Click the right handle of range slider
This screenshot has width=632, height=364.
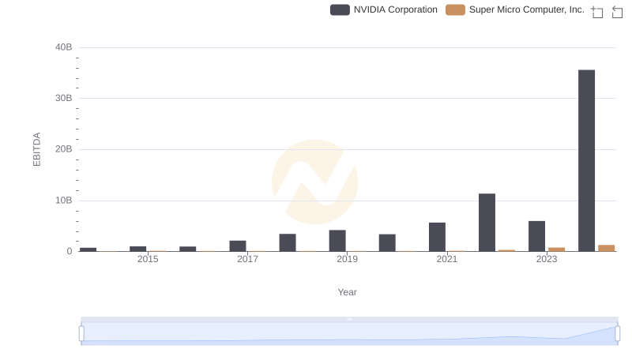click(617, 333)
